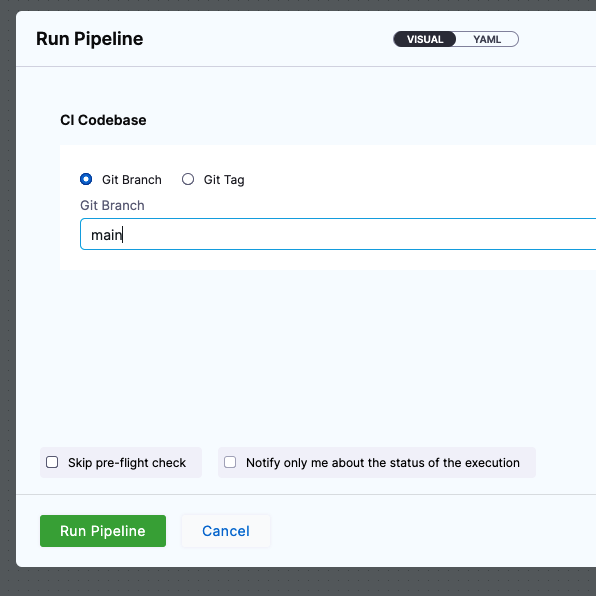Choose the Git Tag radio button
The image size is (596, 596).
point(188,179)
